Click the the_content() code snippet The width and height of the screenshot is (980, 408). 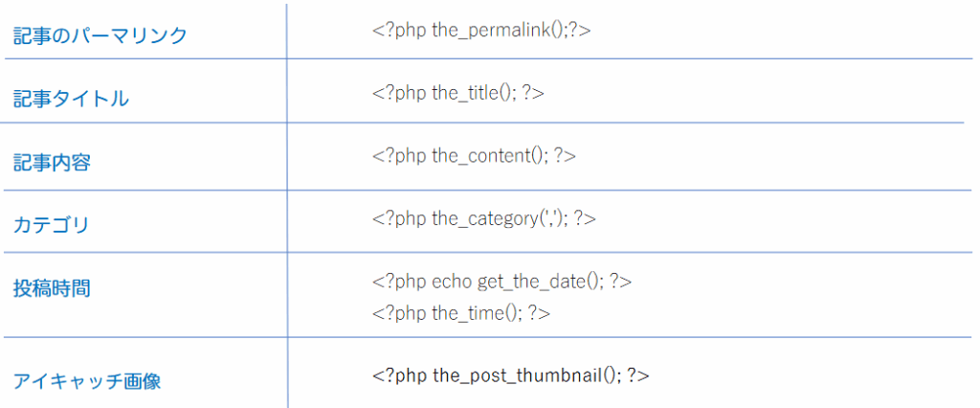coord(474,155)
